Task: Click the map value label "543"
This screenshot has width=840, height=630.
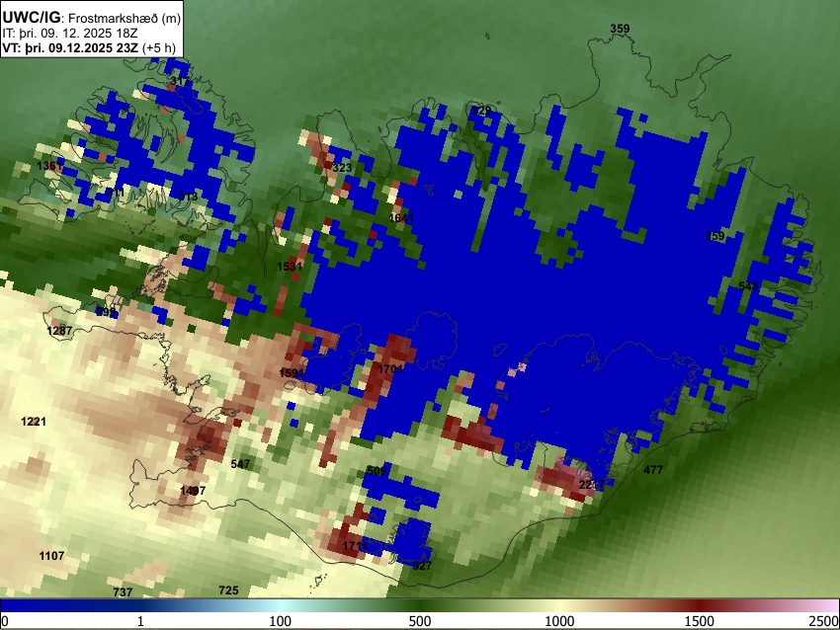Action: tap(748, 286)
